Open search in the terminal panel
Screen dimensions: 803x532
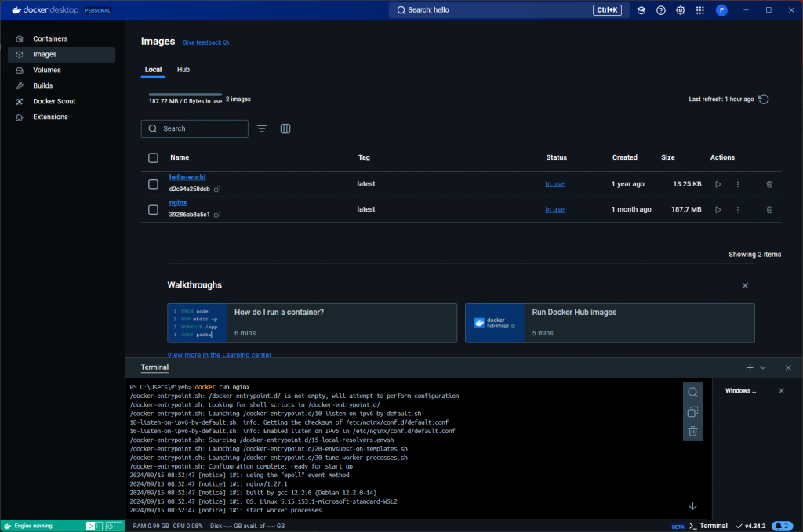pos(692,393)
